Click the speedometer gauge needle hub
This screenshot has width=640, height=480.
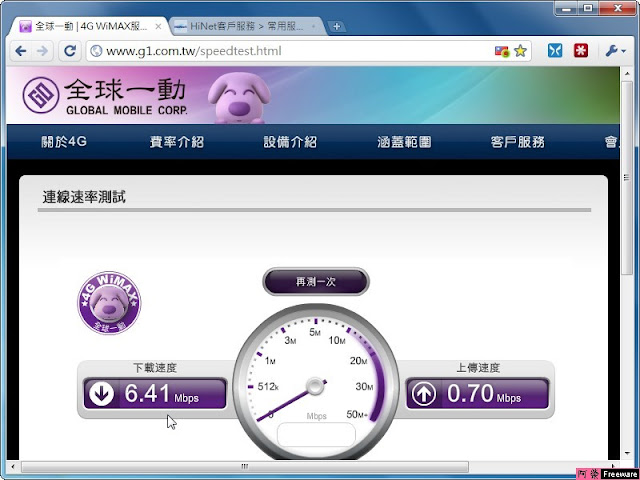pyautogui.click(x=315, y=386)
